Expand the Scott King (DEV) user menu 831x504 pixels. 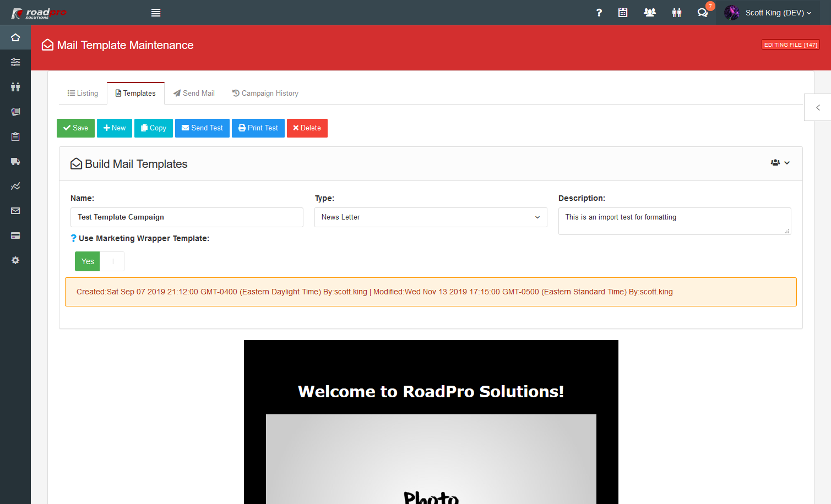point(778,13)
